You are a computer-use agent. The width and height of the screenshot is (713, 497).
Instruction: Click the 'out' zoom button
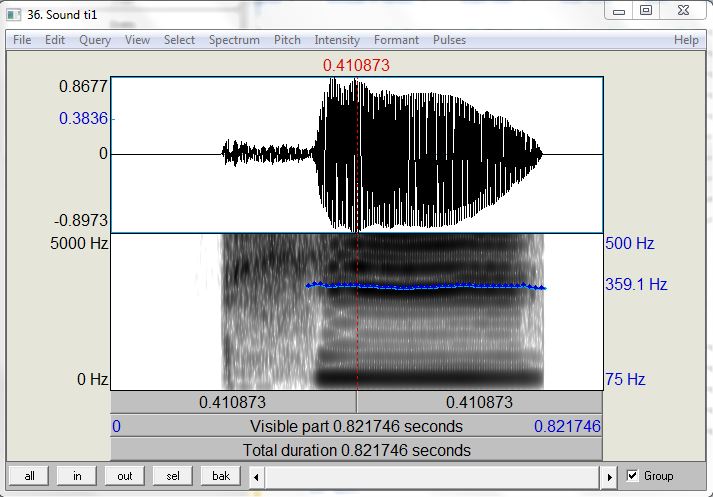coord(125,476)
